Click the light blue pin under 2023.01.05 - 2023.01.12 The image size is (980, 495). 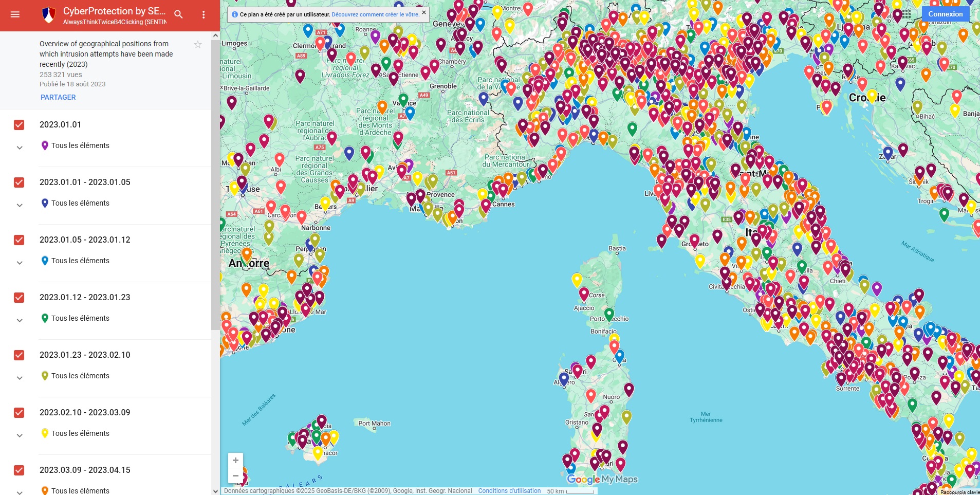click(x=45, y=261)
